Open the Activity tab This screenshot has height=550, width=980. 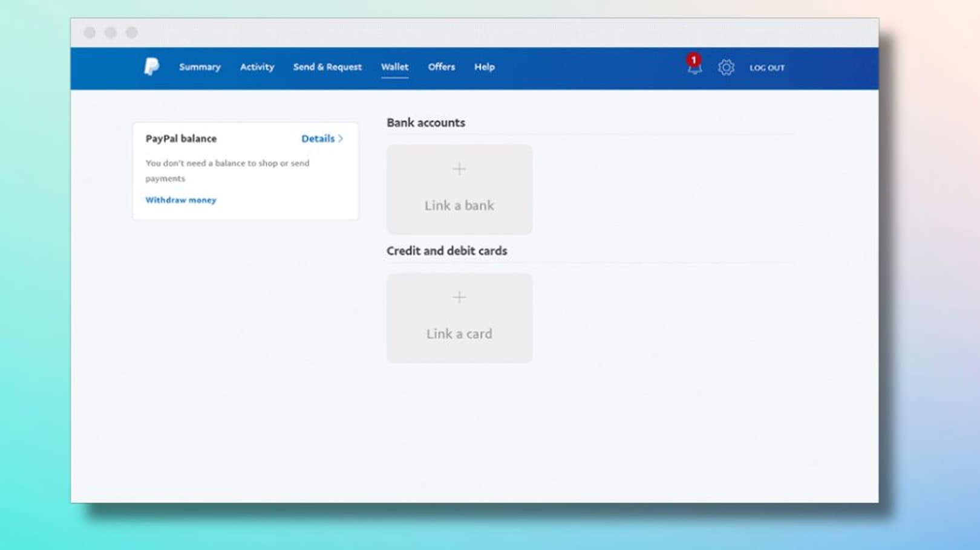pos(257,67)
